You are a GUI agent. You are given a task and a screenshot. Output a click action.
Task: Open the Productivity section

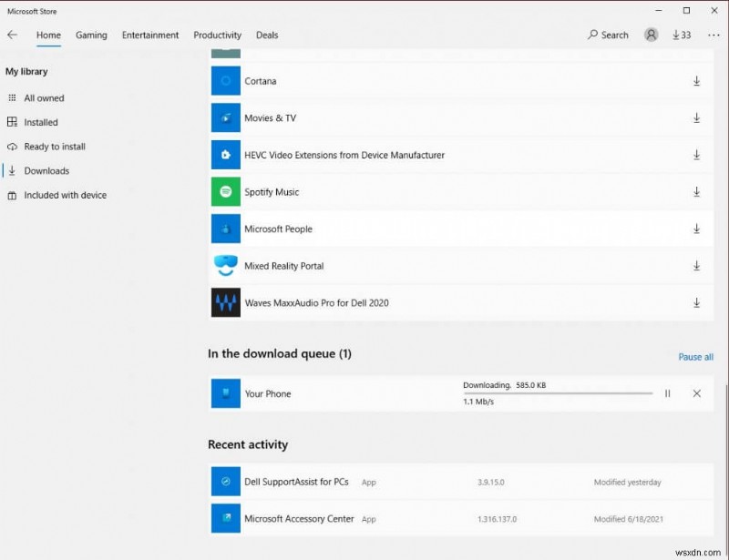[x=217, y=35]
